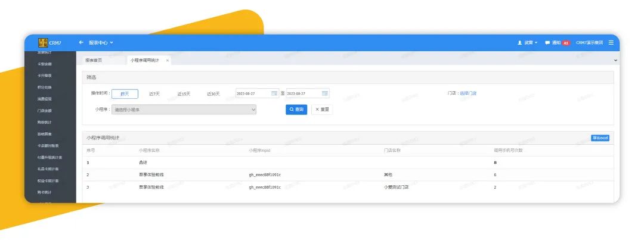Click the 选择门店 link
This screenshot has width=644, height=240.
click(468, 93)
